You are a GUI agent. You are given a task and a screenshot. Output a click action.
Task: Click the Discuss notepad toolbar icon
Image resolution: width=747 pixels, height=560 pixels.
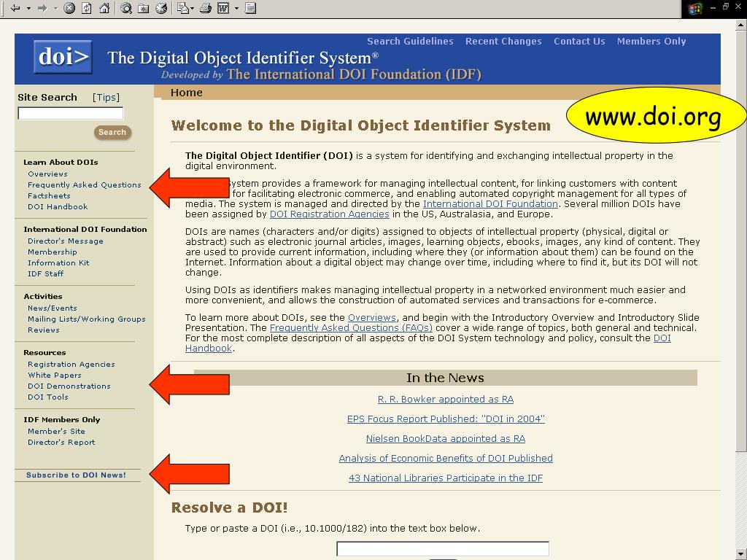(x=251, y=8)
